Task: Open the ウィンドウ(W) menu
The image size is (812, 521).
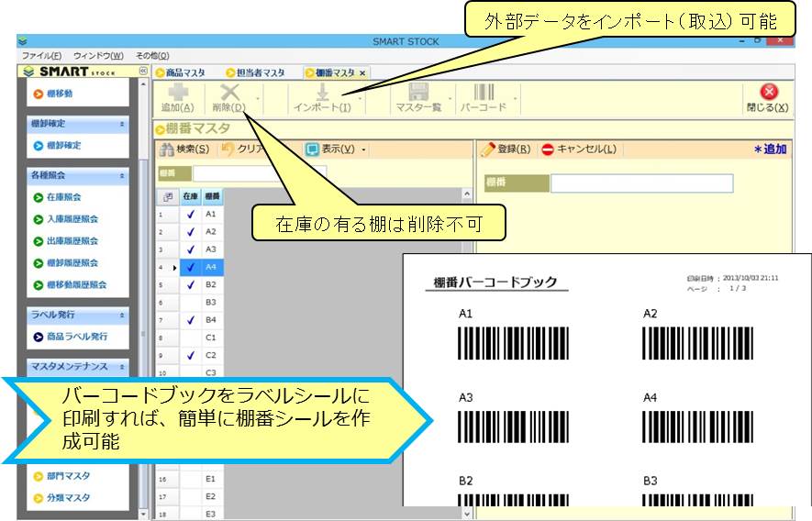Action: (x=98, y=55)
